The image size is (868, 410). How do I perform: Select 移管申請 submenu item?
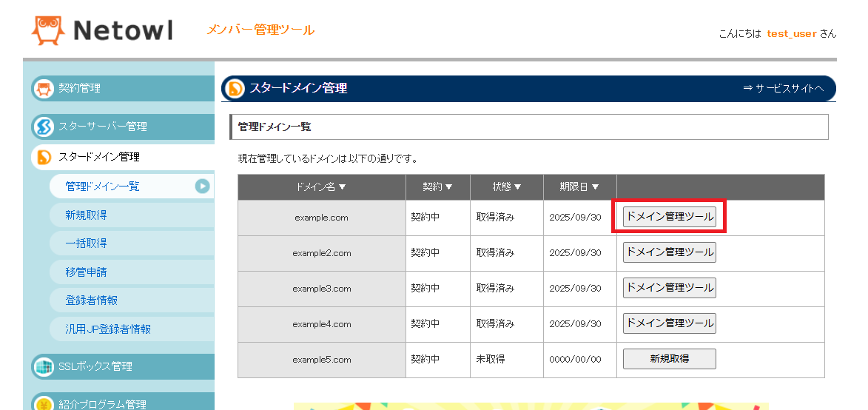(131, 272)
